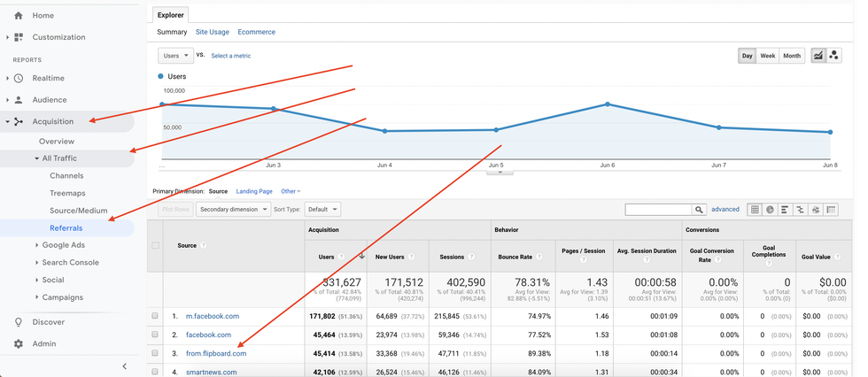Switch chart to motion chart view

(833, 56)
